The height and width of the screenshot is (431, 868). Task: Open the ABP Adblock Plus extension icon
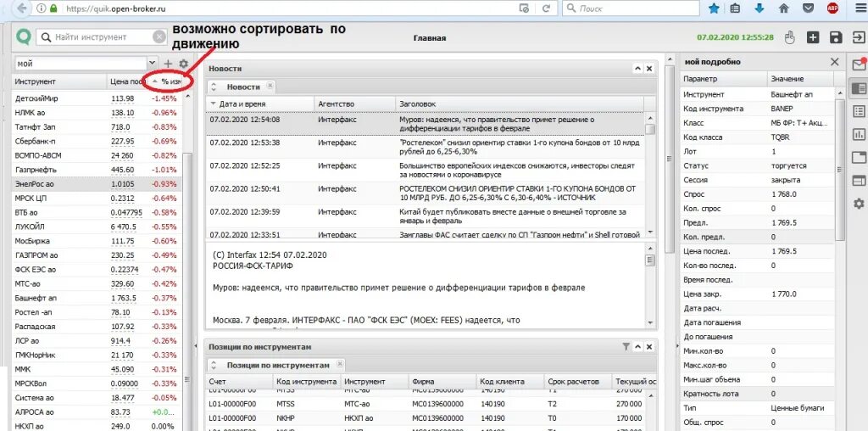click(x=832, y=8)
